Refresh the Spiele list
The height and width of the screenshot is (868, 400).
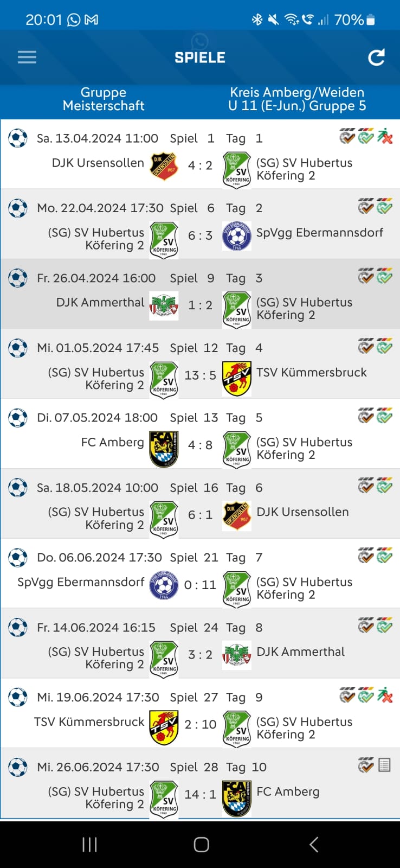click(x=376, y=58)
